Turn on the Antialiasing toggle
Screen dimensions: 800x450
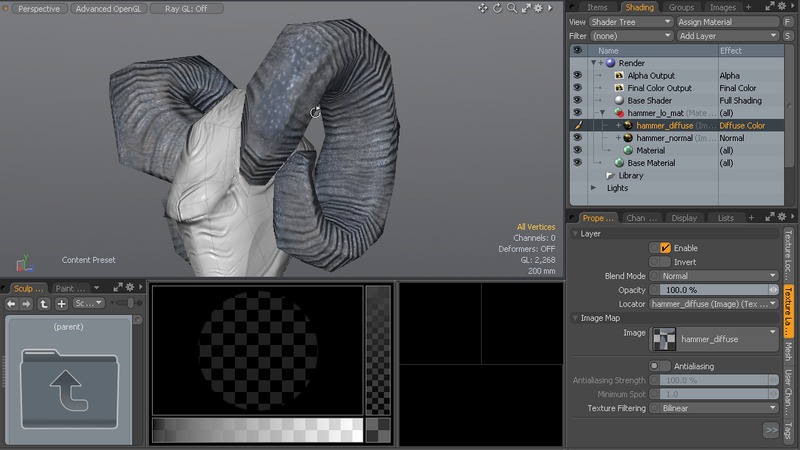660,366
